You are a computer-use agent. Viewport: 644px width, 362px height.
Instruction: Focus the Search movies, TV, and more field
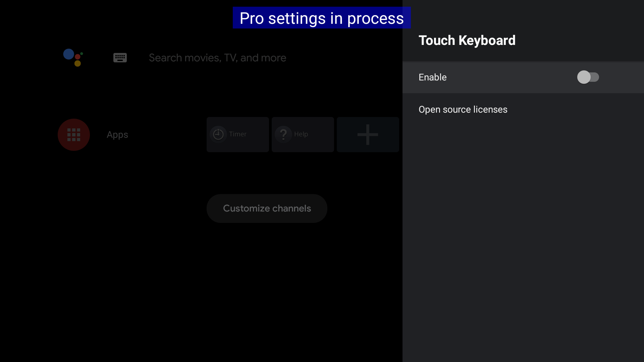pyautogui.click(x=217, y=58)
